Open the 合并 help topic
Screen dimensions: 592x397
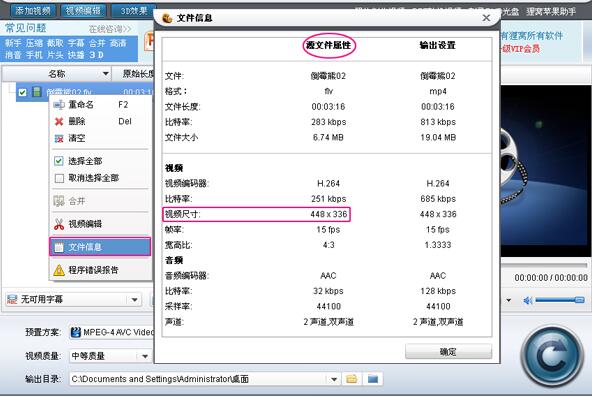97,43
